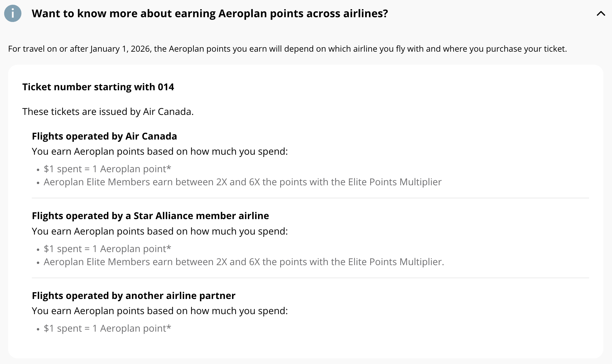
Task: Click the bullet dot before the last "$1 spent"
Action: [38, 329]
